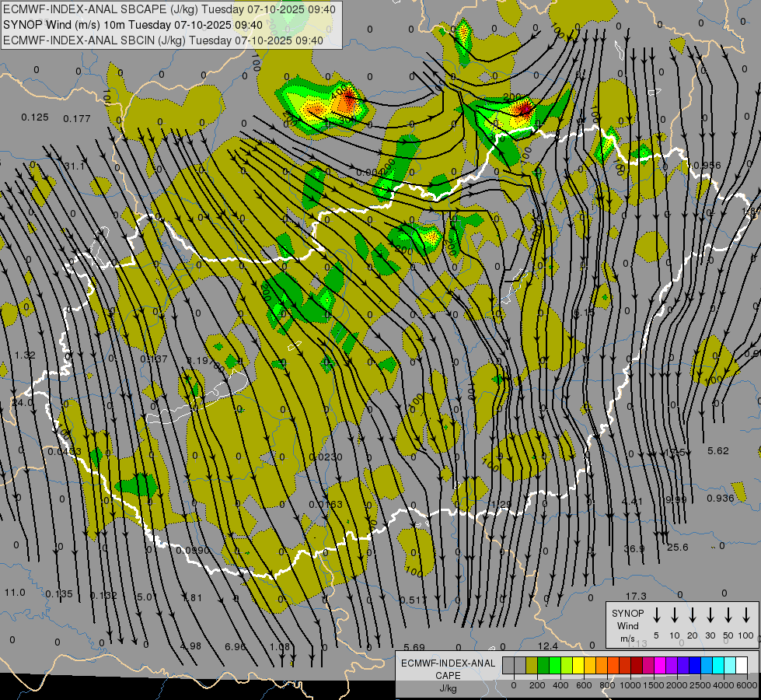Viewport: 761px width, 700px height.
Task: Click the 17.3 value above wind legend
Action: [x=636, y=596]
